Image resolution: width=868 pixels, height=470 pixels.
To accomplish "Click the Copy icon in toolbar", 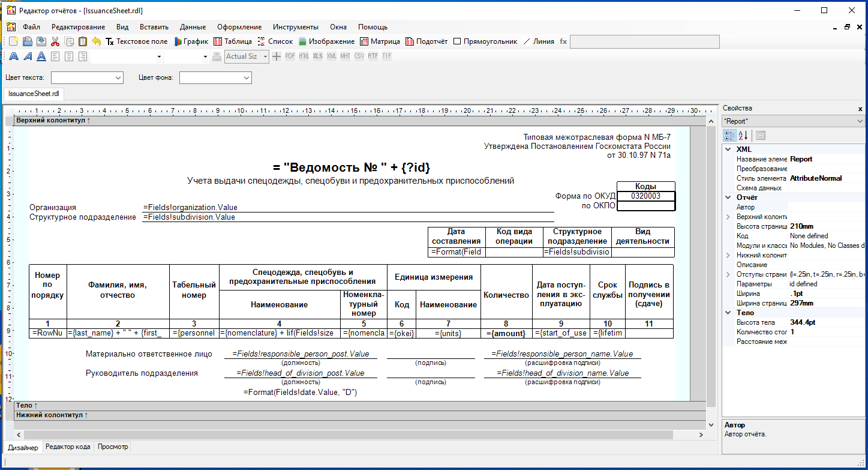I will (69, 41).
